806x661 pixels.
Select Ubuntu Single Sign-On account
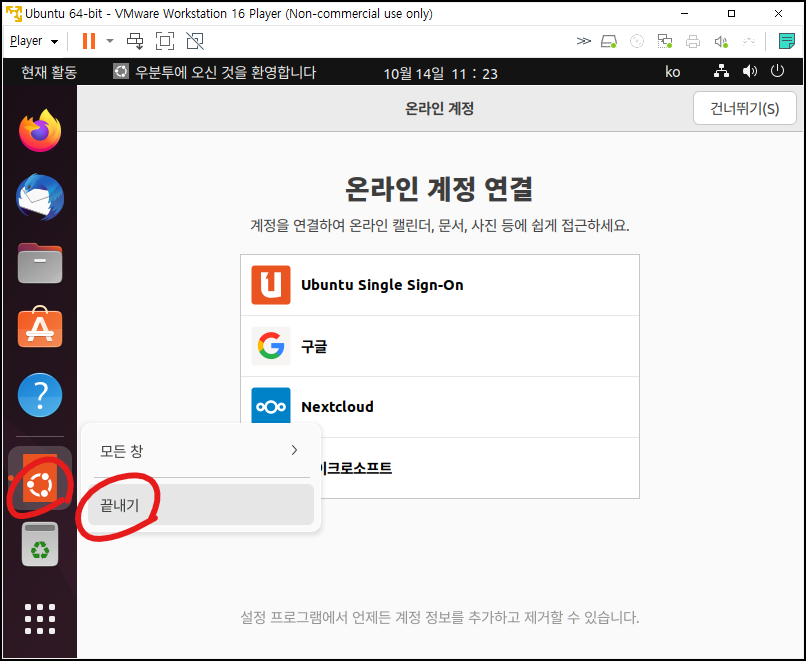440,285
